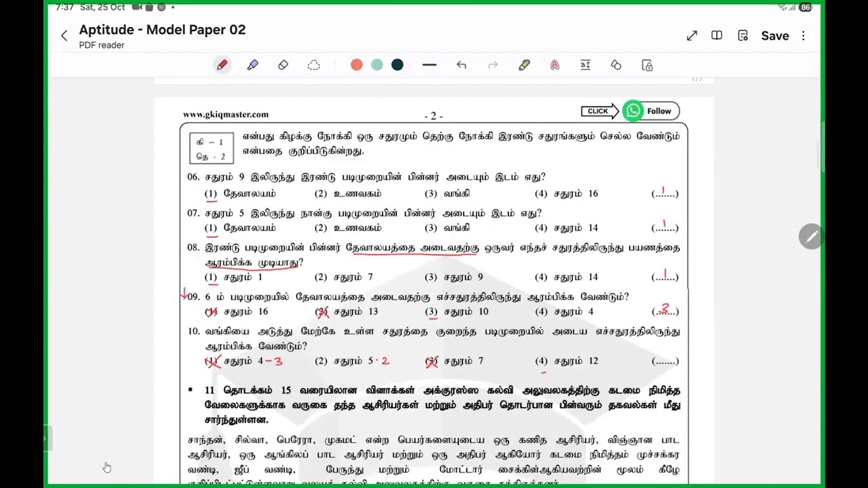Go back using the back arrow

(x=64, y=36)
